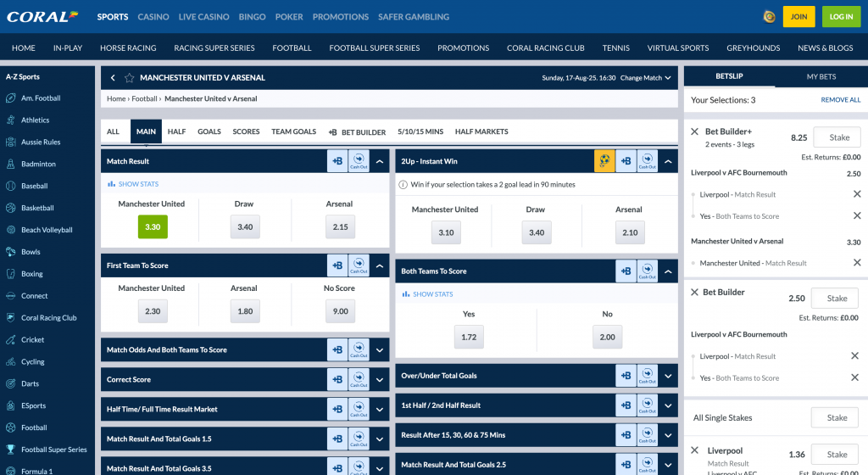Expand the Correct Score market
This screenshot has width=868, height=475.
380,380
